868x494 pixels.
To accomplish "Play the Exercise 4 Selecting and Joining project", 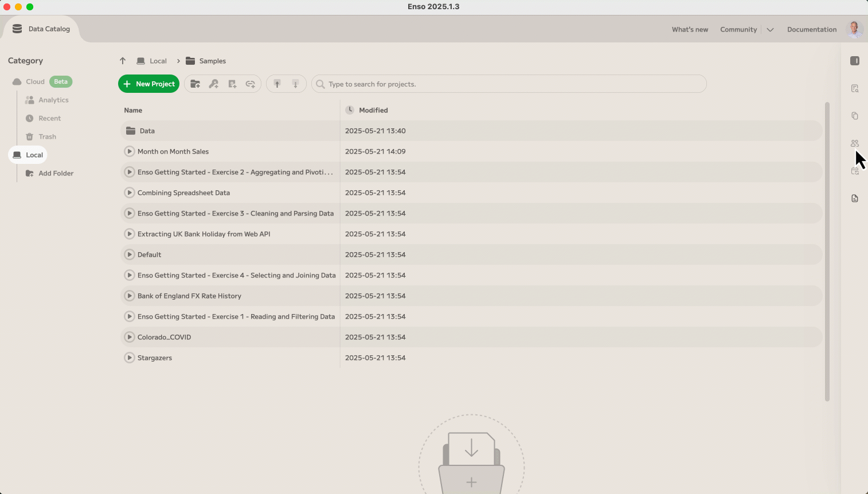I will click(130, 275).
